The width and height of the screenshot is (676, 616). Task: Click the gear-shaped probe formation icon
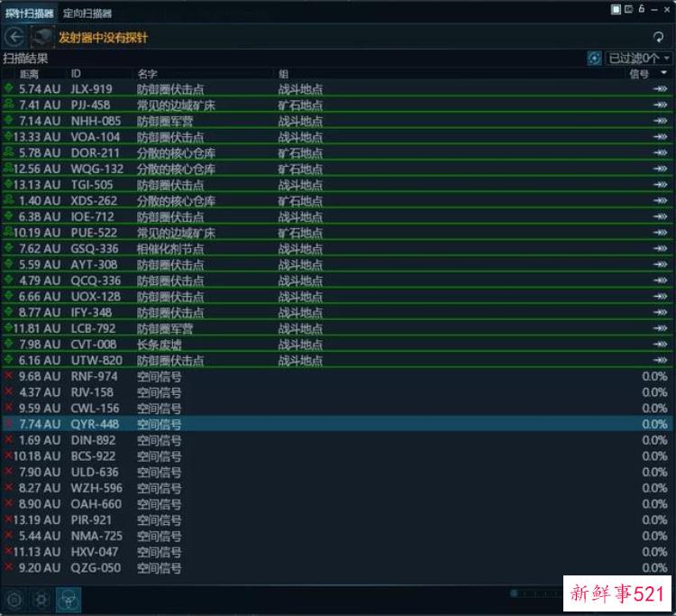click(x=41, y=598)
